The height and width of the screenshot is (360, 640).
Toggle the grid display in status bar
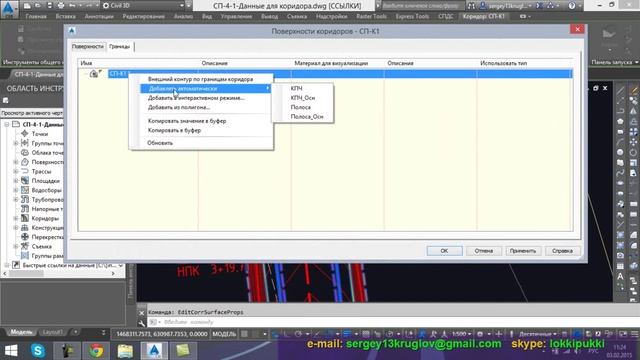(x=244, y=334)
